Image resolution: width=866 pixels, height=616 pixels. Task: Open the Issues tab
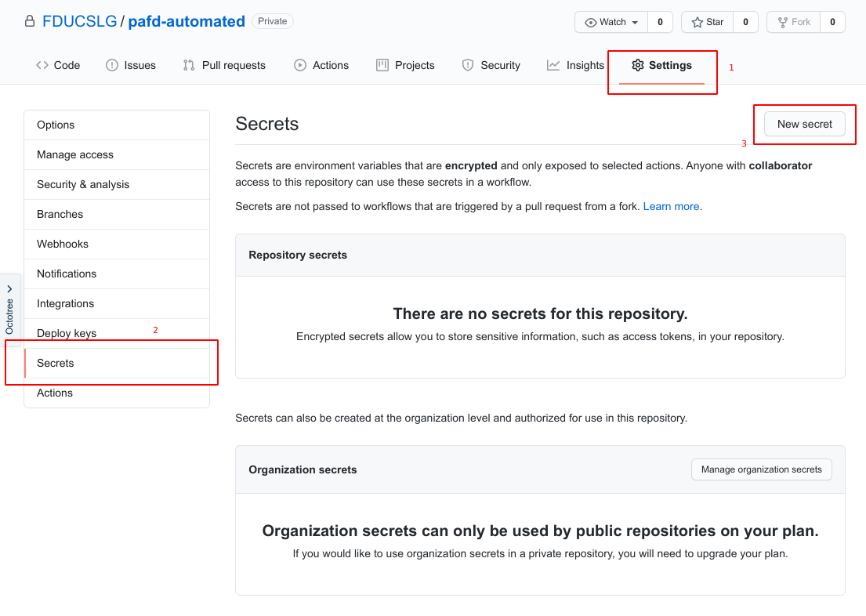point(131,65)
